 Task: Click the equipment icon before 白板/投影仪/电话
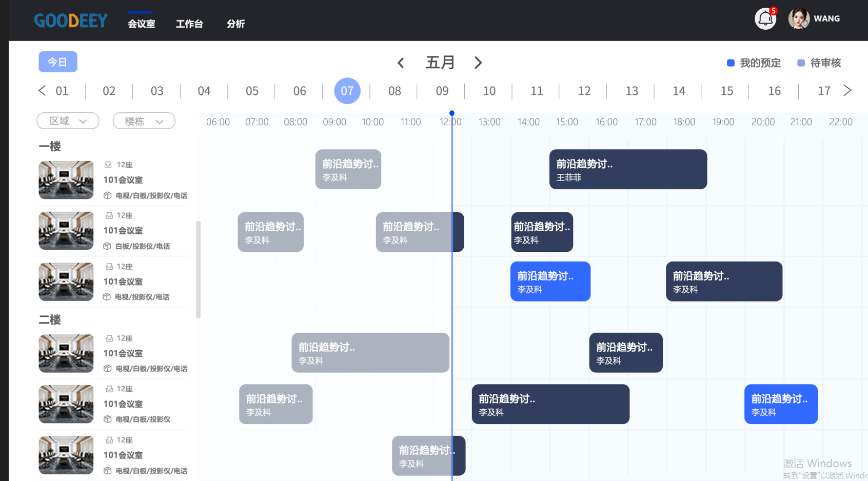point(107,246)
